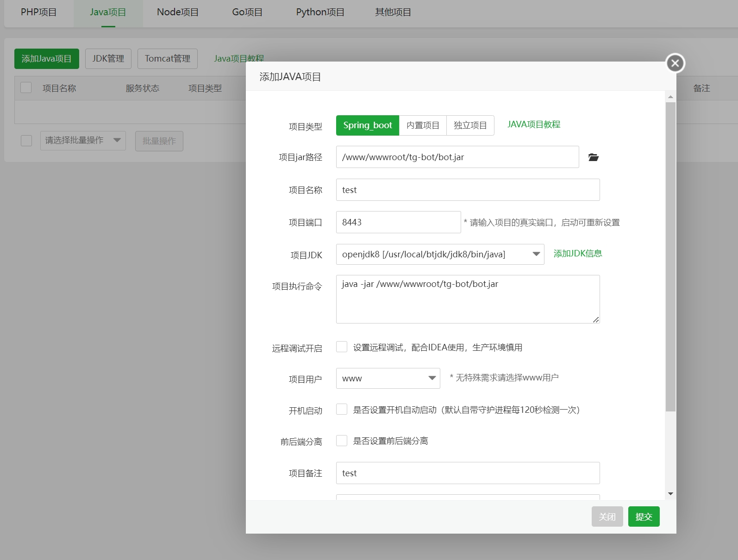738x560 pixels.
Task: Open the JDK管理 button
Action: [108, 59]
